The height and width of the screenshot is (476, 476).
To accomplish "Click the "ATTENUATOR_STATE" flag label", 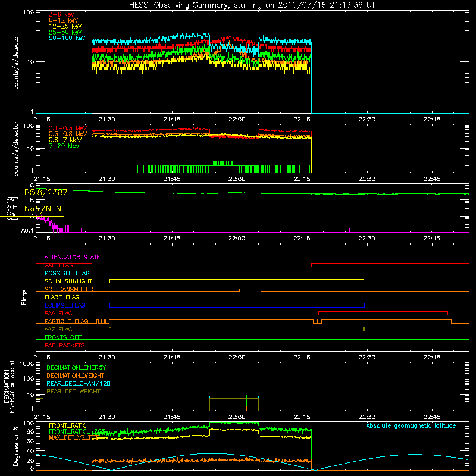I will point(72,257).
